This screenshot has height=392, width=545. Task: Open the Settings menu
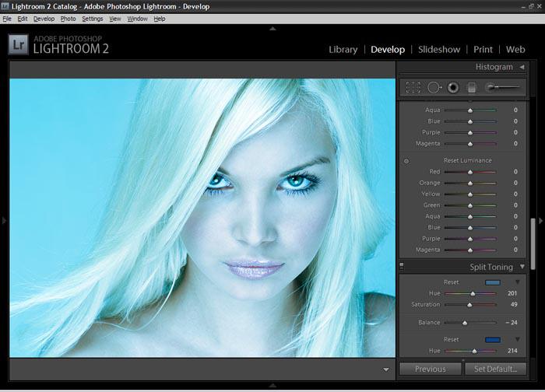coord(93,19)
